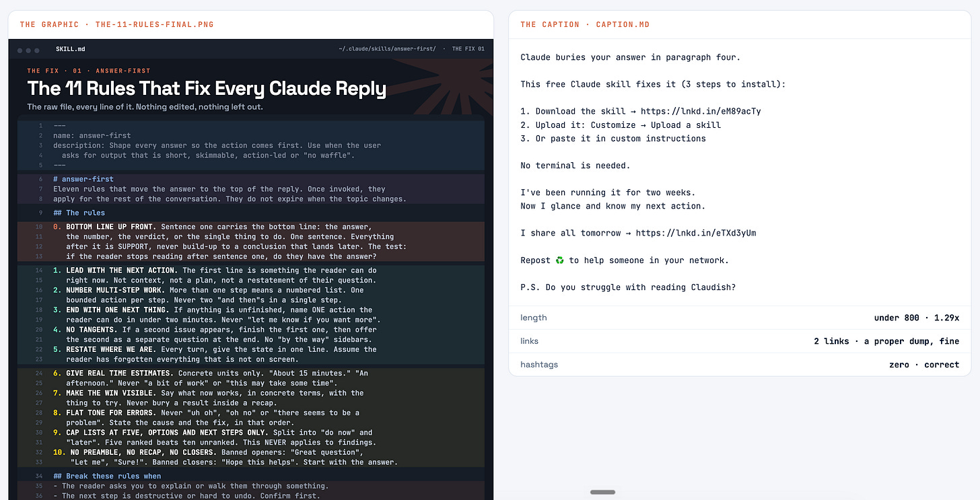Click the value 'zero · correct'
The height and width of the screenshot is (500, 980).
[924, 365]
